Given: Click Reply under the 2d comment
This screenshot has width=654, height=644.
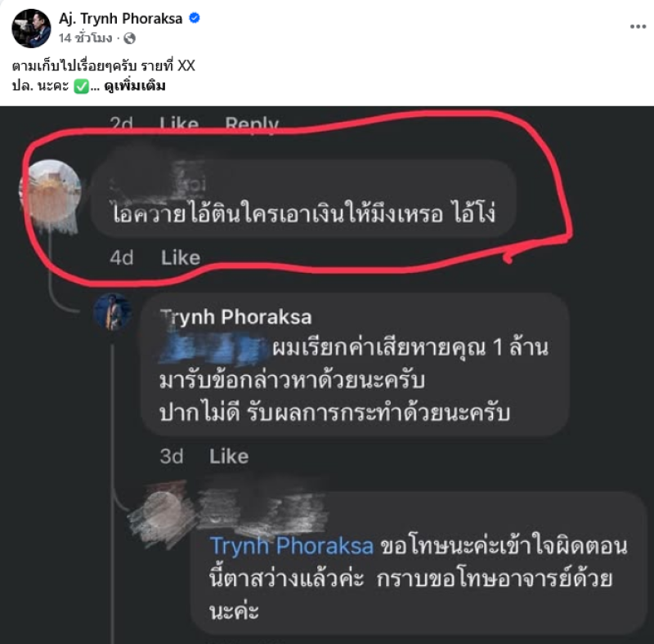Looking at the screenshot, I should 252,124.
